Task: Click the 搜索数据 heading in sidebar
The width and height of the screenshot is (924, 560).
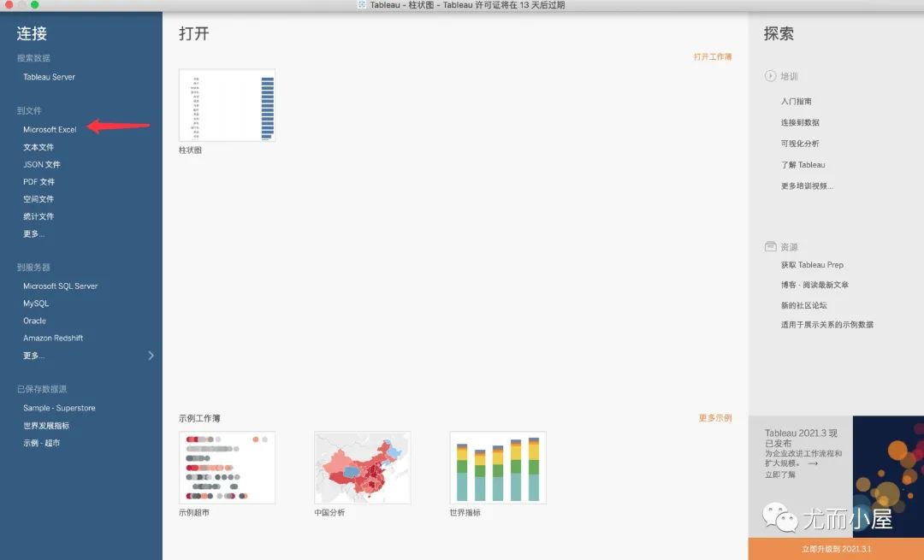Action: tap(33, 57)
